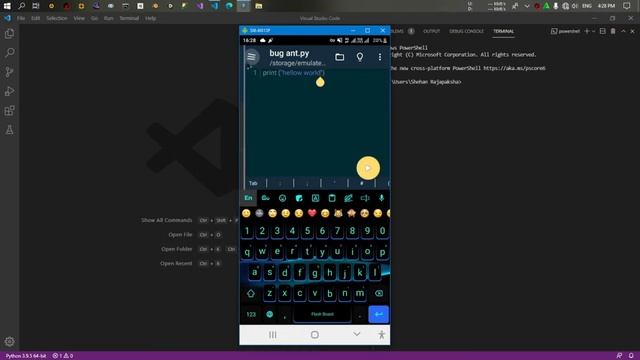Open the Search view in activity bar

coord(9,53)
